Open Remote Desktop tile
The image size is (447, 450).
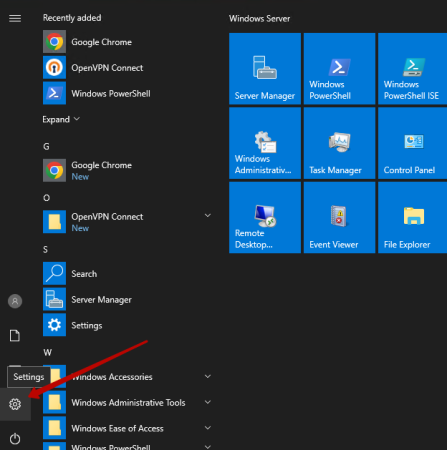coord(265,217)
